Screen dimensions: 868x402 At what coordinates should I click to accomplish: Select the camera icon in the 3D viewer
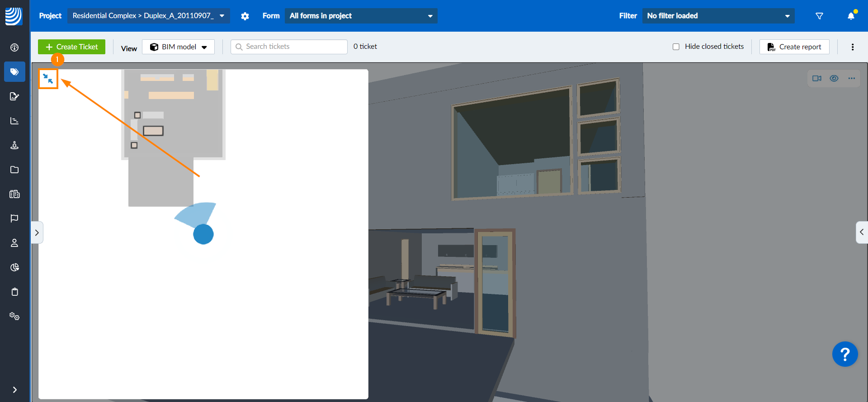click(x=816, y=78)
